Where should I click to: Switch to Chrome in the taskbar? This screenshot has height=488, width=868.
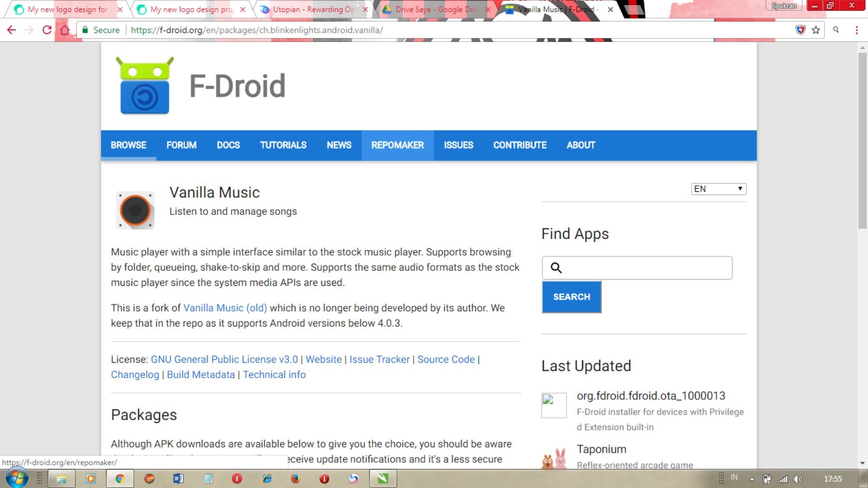[x=120, y=479]
